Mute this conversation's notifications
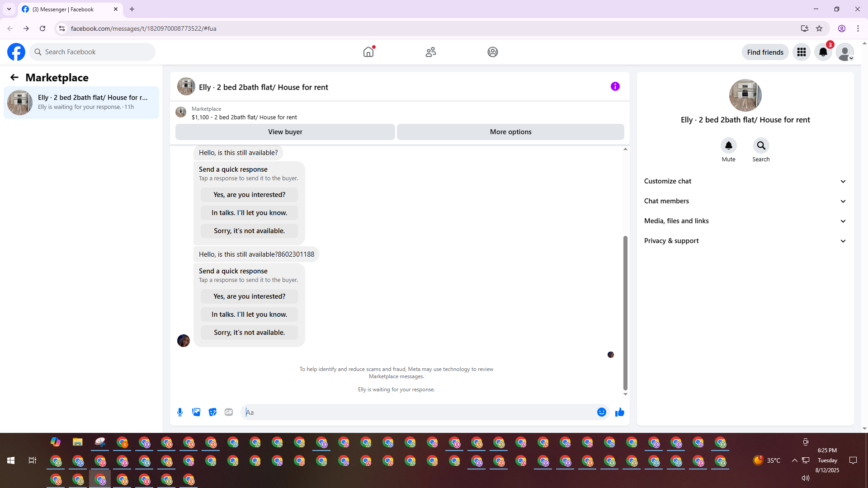868x488 pixels. click(x=728, y=145)
